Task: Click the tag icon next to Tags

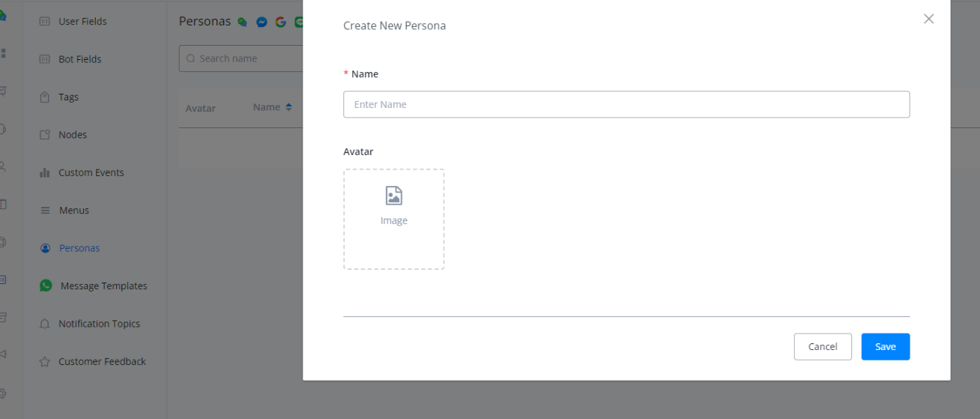Action: coord(45,97)
